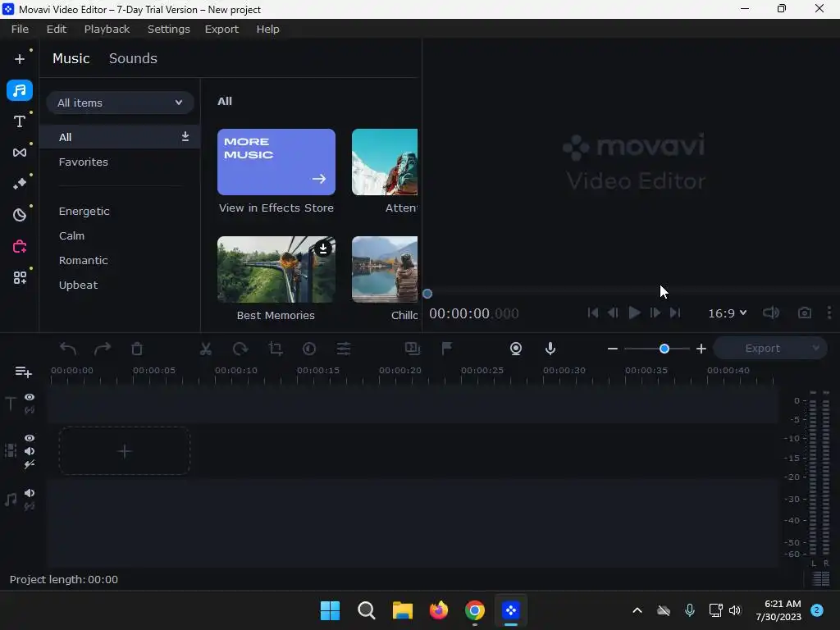Open the More tools grid icon
Viewport: 840px width, 630px height.
click(20, 277)
